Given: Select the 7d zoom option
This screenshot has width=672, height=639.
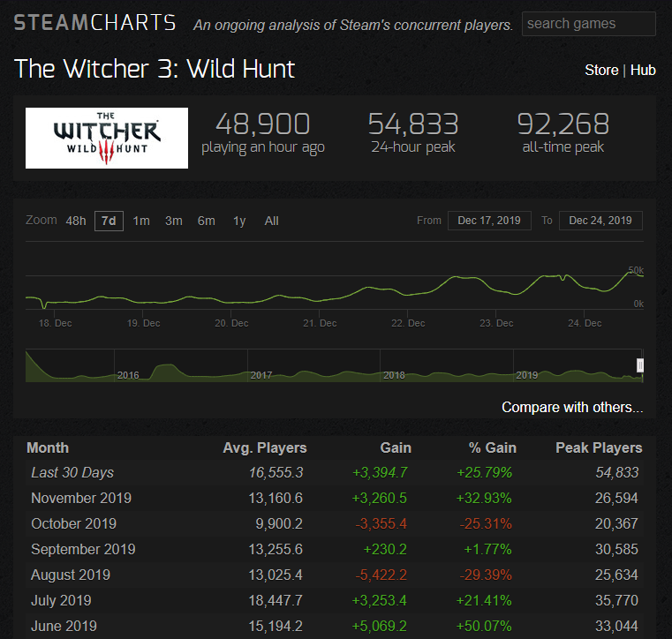Looking at the screenshot, I should point(109,221).
